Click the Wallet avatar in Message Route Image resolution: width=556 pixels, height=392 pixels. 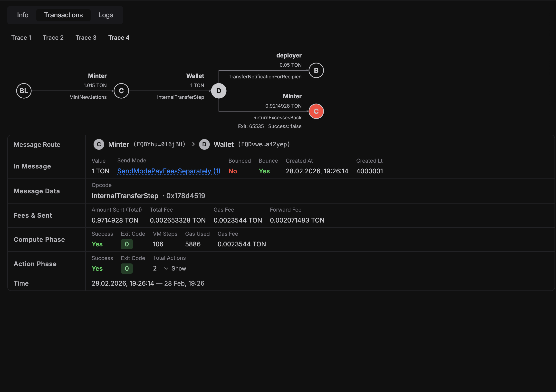coord(204,144)
